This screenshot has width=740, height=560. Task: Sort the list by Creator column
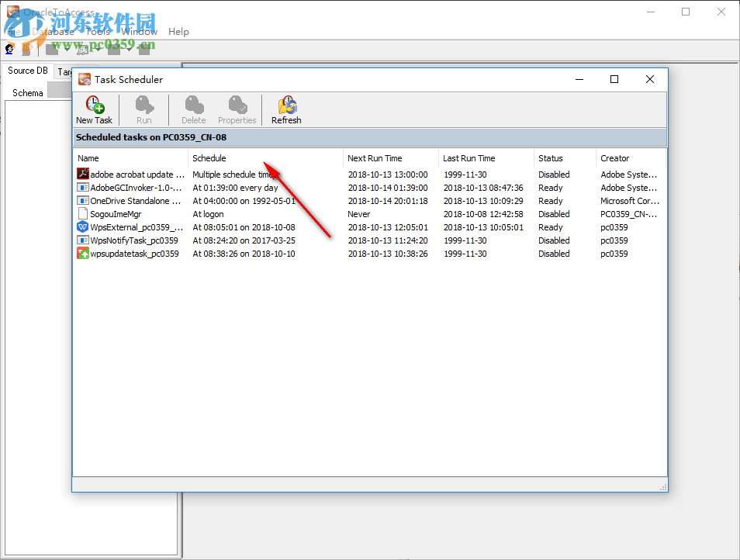pyautogui.click(x=614, y=157)
